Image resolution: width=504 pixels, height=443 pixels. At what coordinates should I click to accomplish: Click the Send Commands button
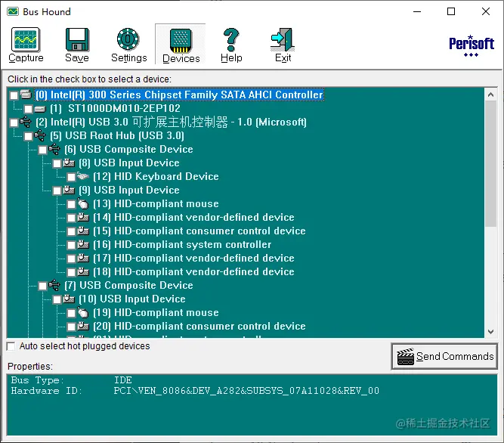pos(444,357)
